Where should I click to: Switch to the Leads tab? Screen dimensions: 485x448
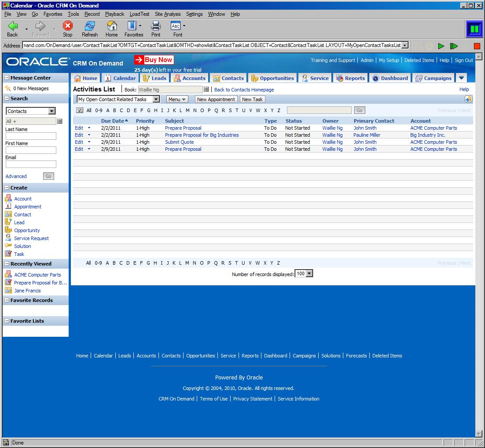155,78
